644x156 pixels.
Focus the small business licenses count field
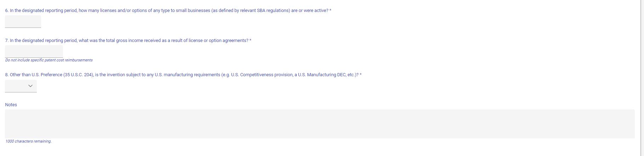coord(23,22)
